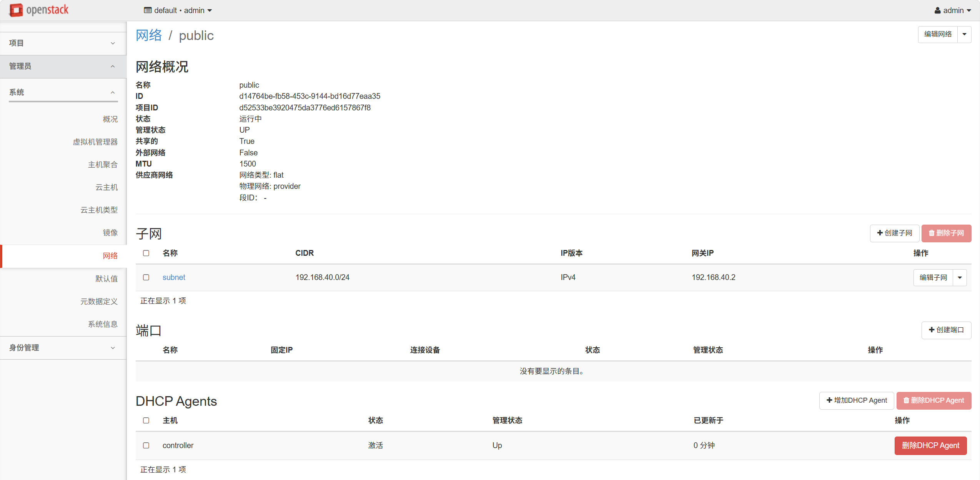Click the faded 删除DHCP Agent table action button
The image size is (980, 480).
pos(934,400)
